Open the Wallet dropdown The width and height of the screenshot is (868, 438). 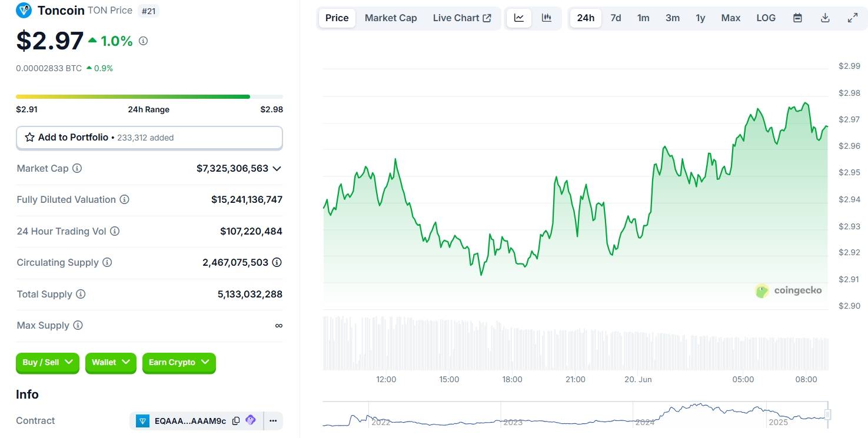(111, 363)
